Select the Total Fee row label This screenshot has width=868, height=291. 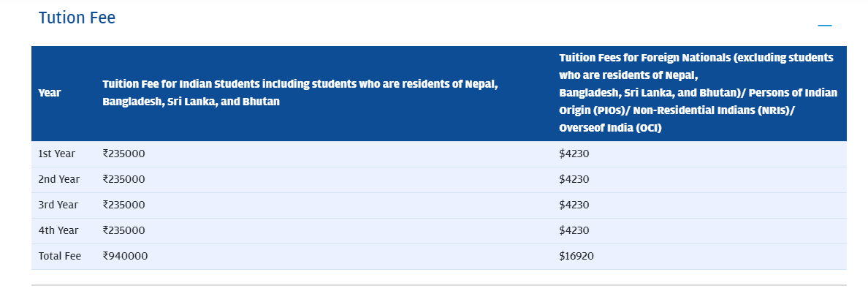60,256
